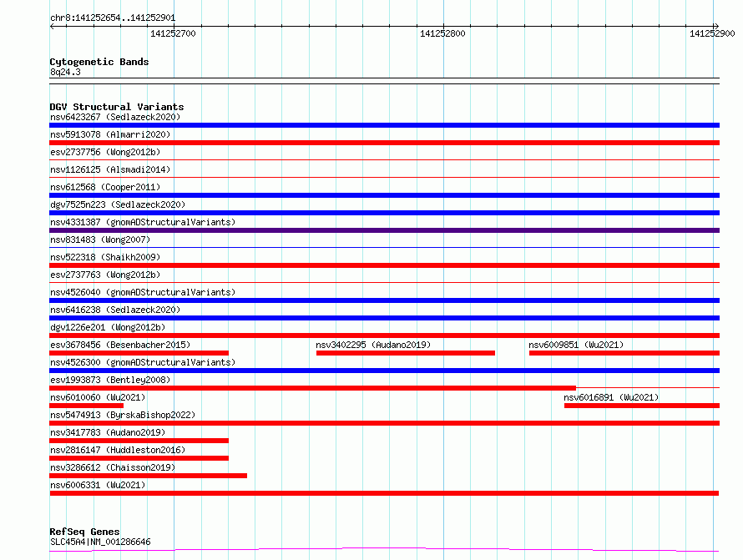Click the red bar under nsv6009851
The width and height of the screenshot is (743, 560).
click(x=624, y=353)
